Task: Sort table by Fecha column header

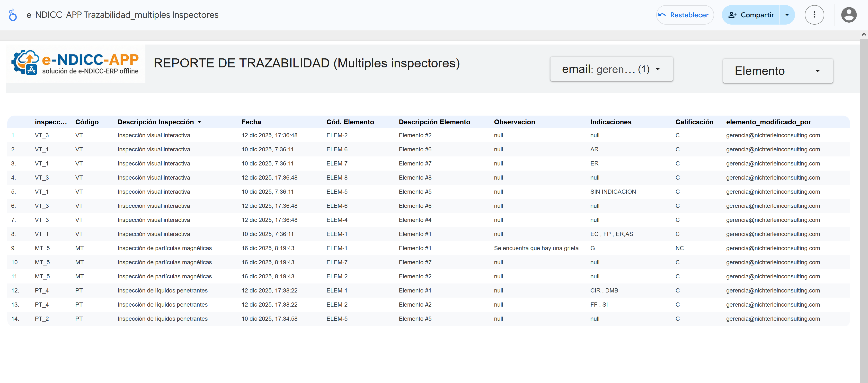Action: point(251,122)
